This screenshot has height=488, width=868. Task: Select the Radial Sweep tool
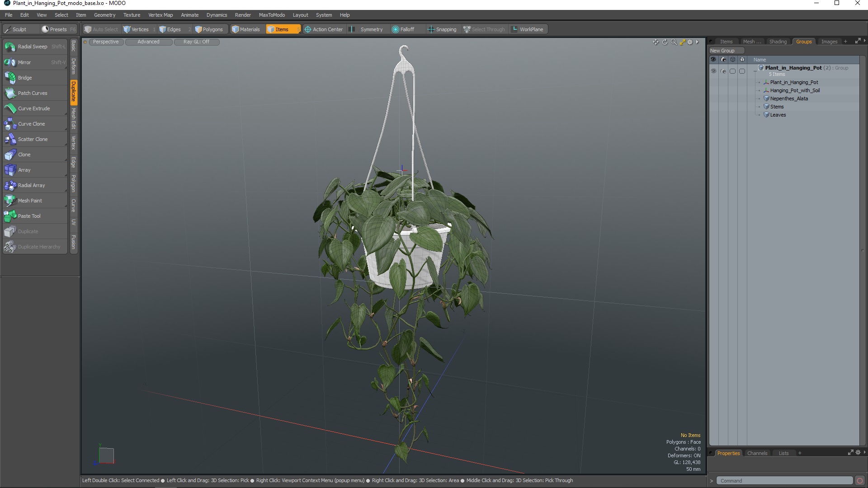32,47
